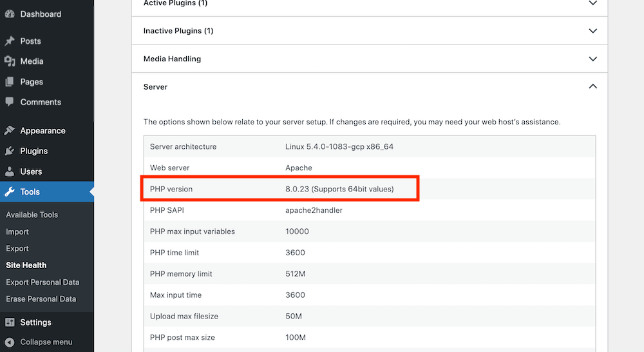This screenshot has width=644, height=352.
Task: Select PHP max input variables label
Action: [x=192, y=231]
